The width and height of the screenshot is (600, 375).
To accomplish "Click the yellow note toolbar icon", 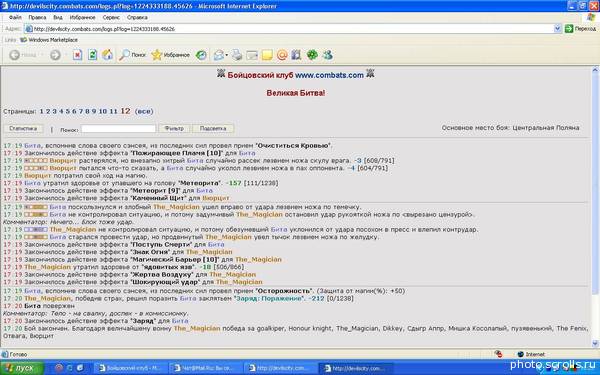I will pyautogui.click(x=267, y=55).
